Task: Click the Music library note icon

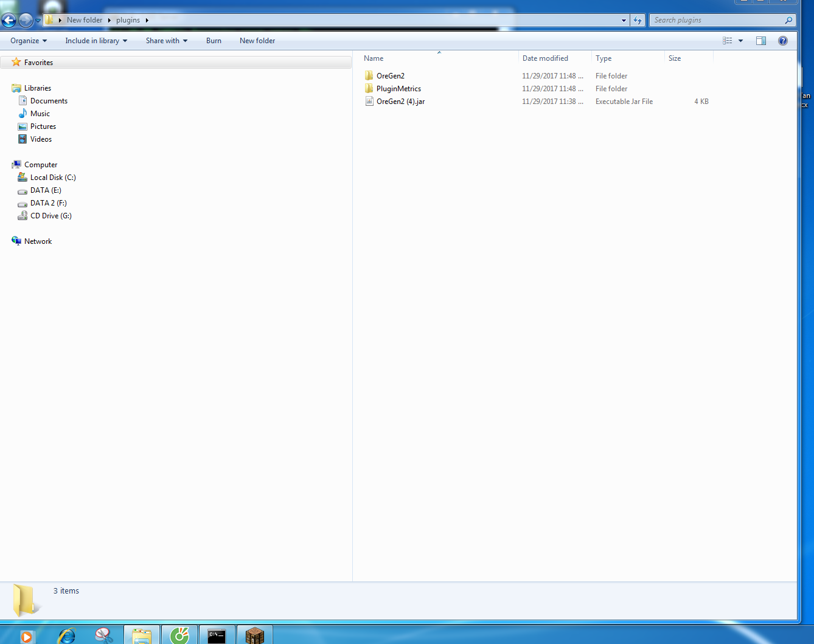Action: 23,114
